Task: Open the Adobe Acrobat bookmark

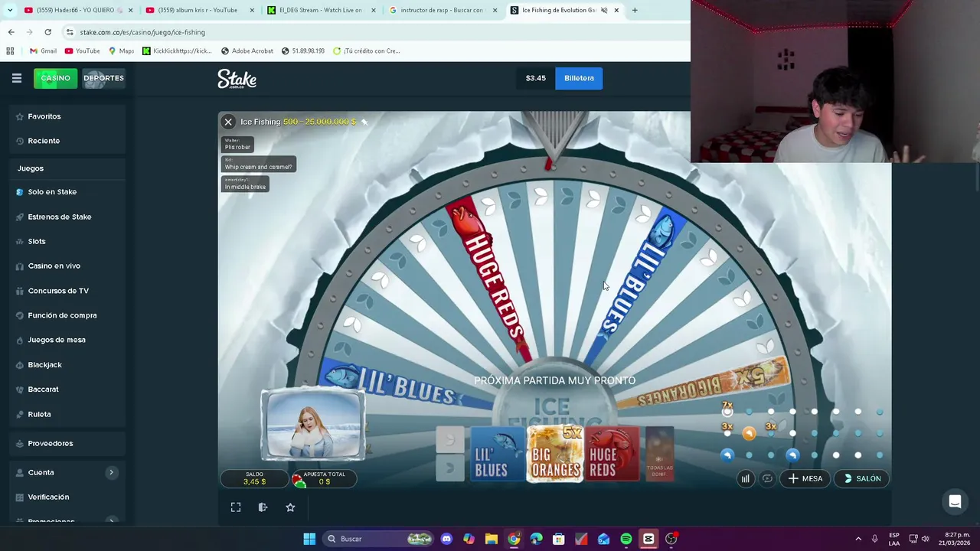Action: coord(247,51)
